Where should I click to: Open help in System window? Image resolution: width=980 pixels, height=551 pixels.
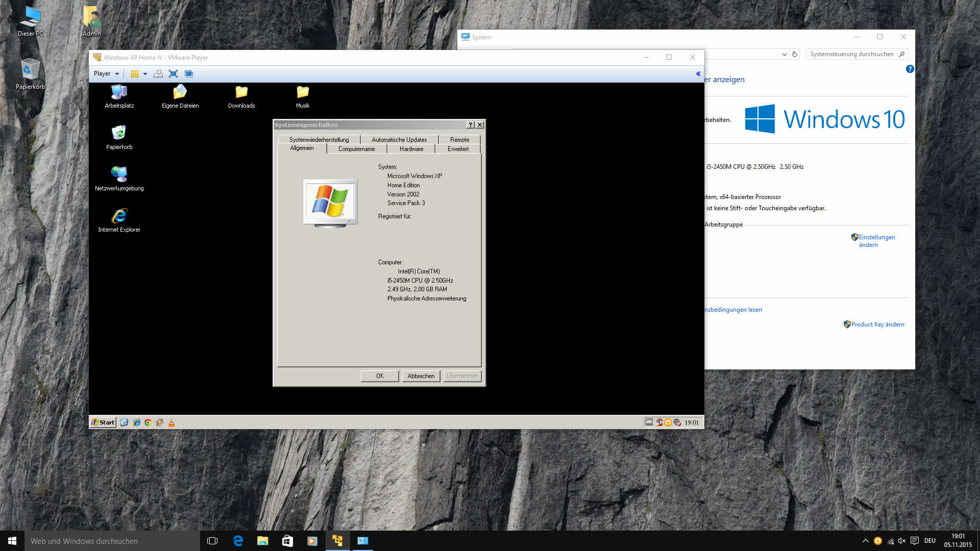pyautogui.click(x=910, y=69)
